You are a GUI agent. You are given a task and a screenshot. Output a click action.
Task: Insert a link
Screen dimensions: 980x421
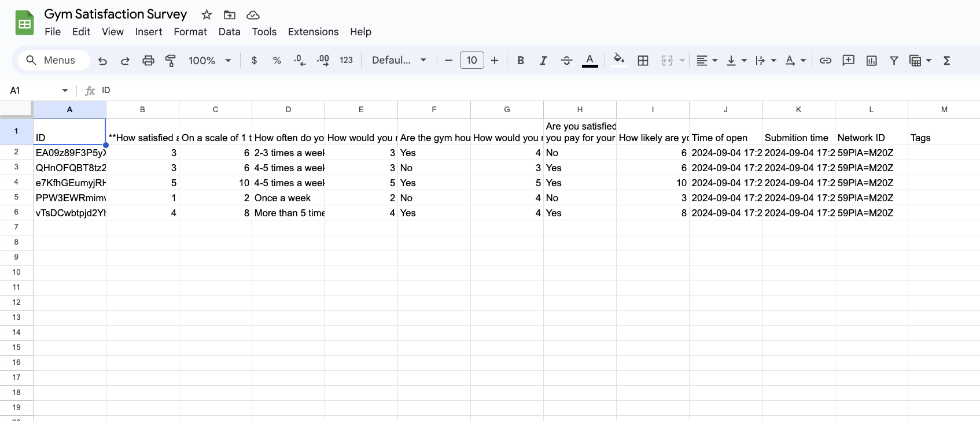[826, 60]
